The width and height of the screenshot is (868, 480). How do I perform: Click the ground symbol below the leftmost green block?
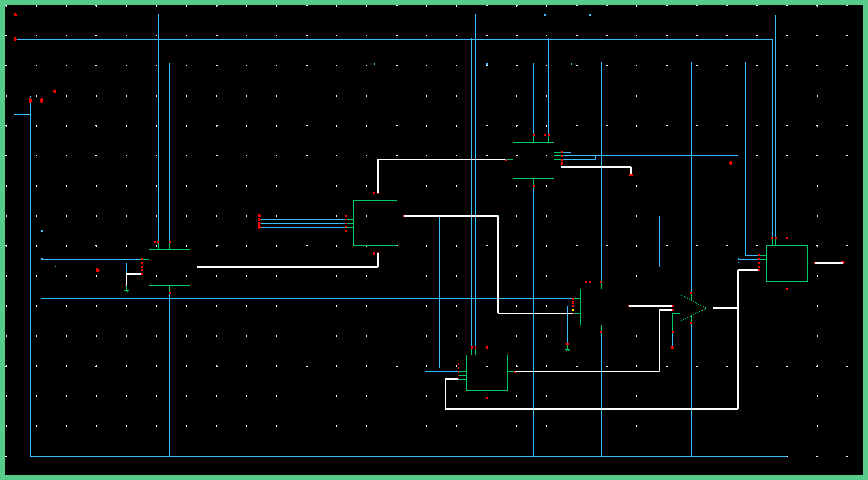click(x=126, y=292)
